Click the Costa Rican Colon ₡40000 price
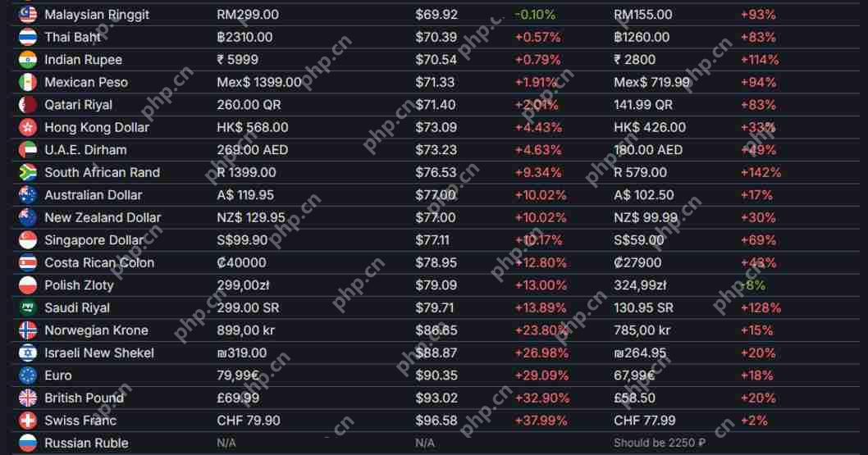This screenshot has width=868, height=455. tap(241, 262)
